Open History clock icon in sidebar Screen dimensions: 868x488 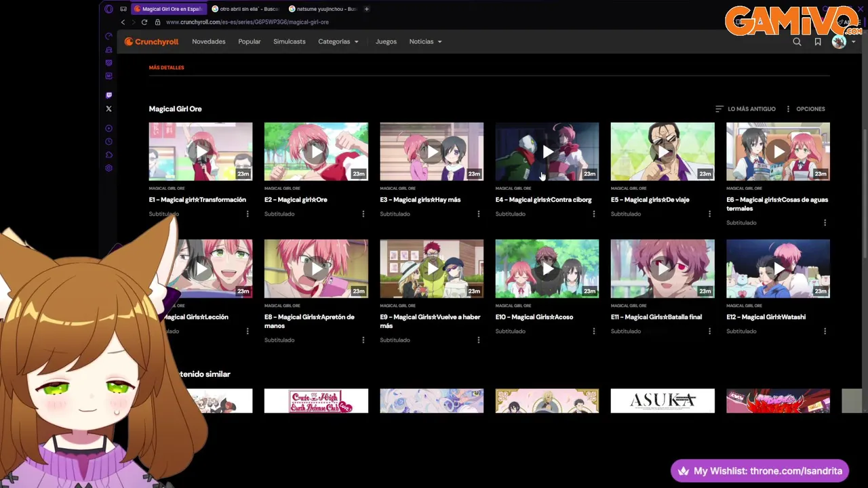108,142
